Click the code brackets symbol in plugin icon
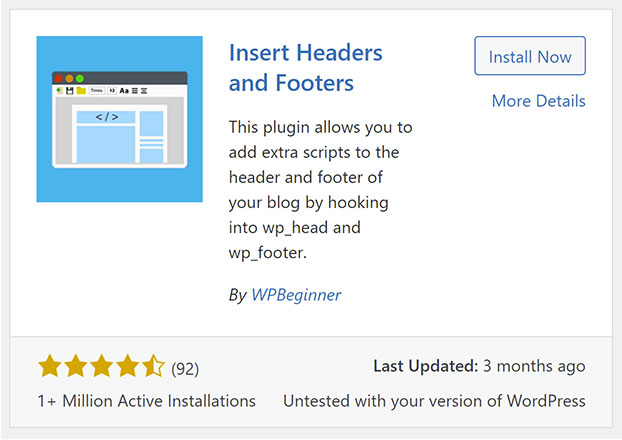 coord(107,117)
